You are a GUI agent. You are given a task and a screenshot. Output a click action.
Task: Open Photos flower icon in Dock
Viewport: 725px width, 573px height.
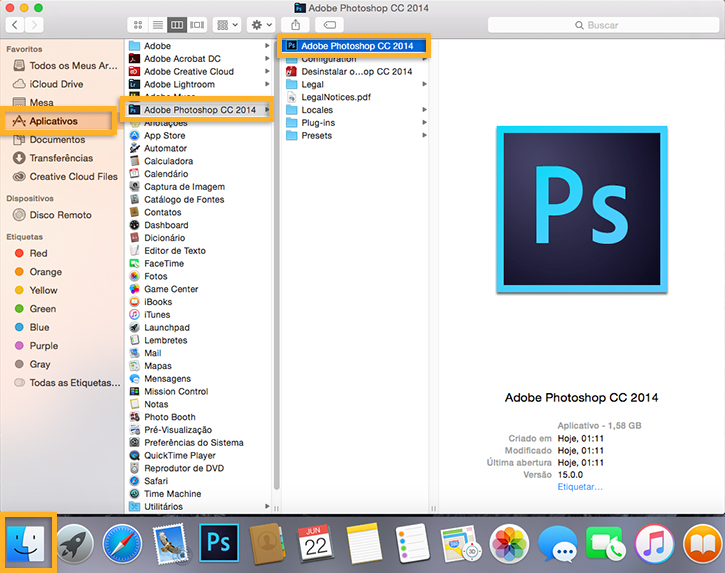tap(509, 544)
